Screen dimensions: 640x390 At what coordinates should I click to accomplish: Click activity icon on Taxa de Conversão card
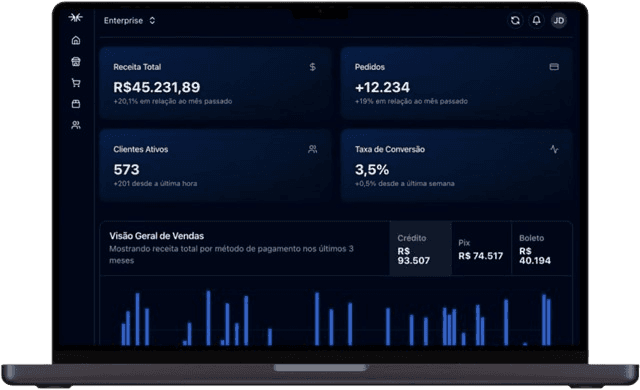pos(554,149)
